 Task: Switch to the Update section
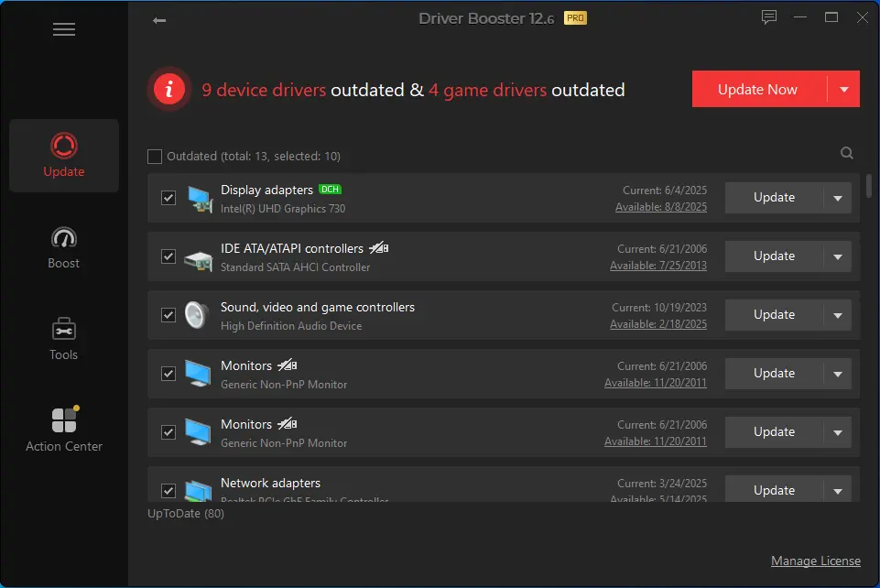[x=64, y=156]
